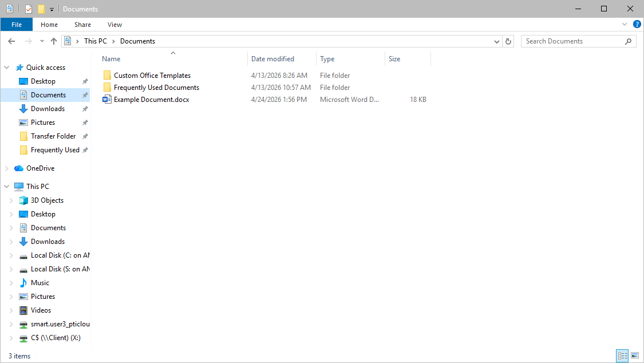644x363 pixels.
Task: Go forward with the Forward arrow
Action: coord(29,41)
